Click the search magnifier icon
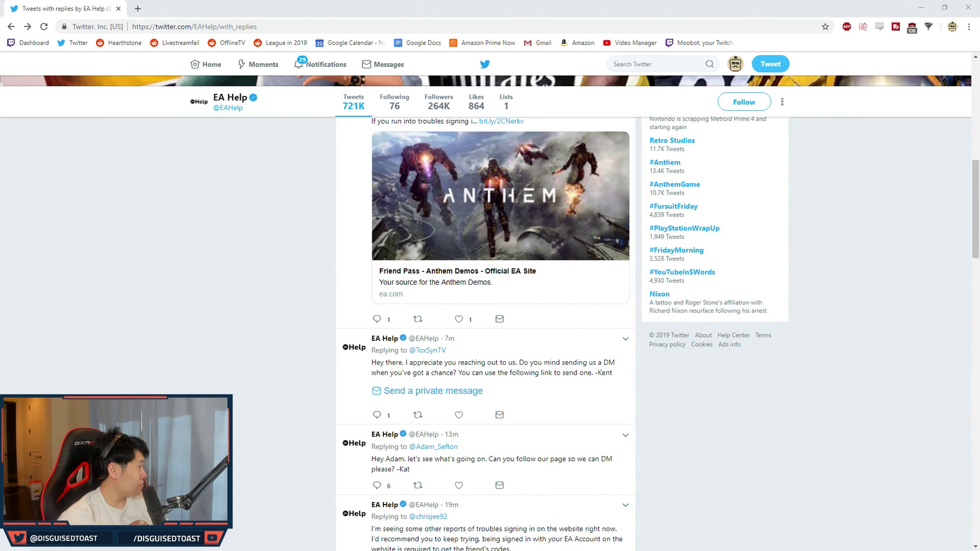This screenshot has width=980, height=551. (x=709, y=64)
